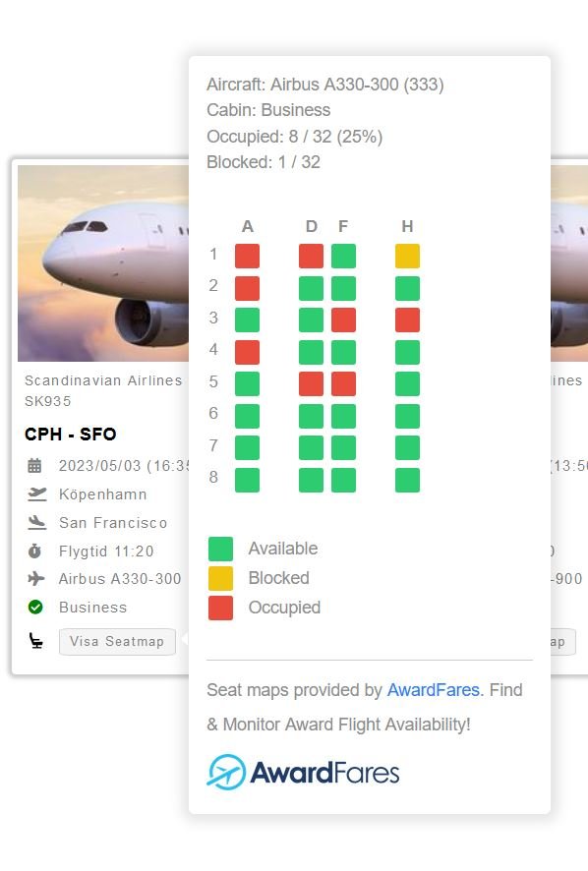588x871 pixels.
Task: Click column header A in the seat map
Action: tap(247, 226)
